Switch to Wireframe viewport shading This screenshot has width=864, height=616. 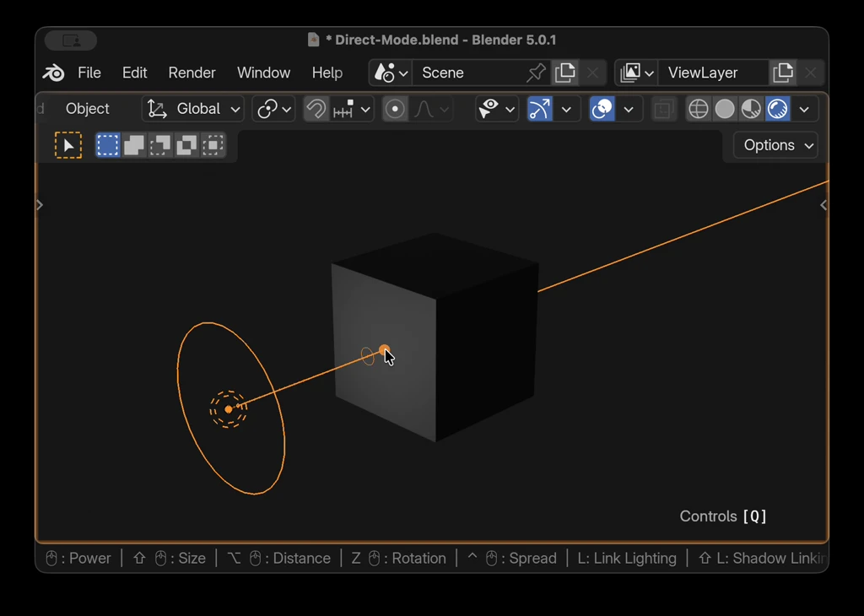[x=699, y=109]
